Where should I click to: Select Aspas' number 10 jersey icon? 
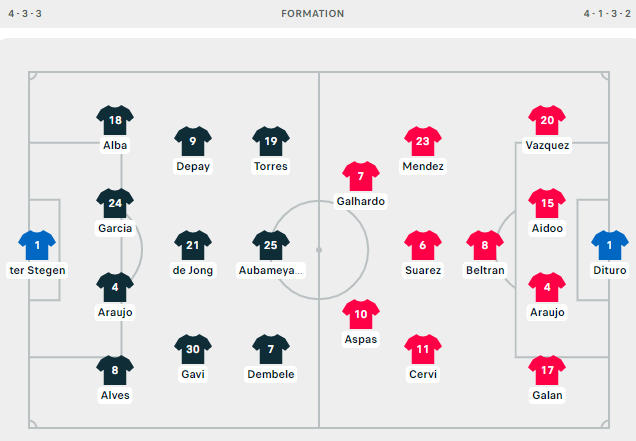361,314
